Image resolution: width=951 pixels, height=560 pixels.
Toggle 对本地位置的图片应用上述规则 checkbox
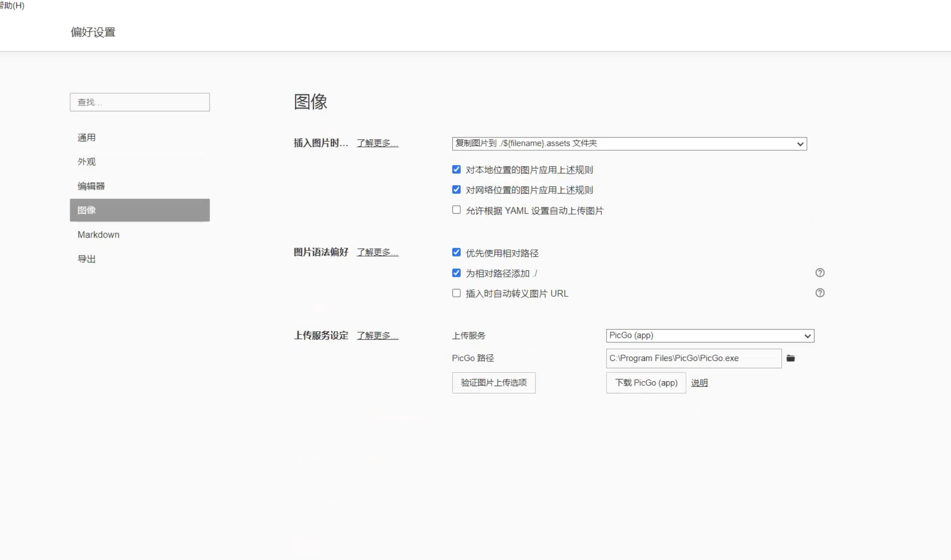456,170
